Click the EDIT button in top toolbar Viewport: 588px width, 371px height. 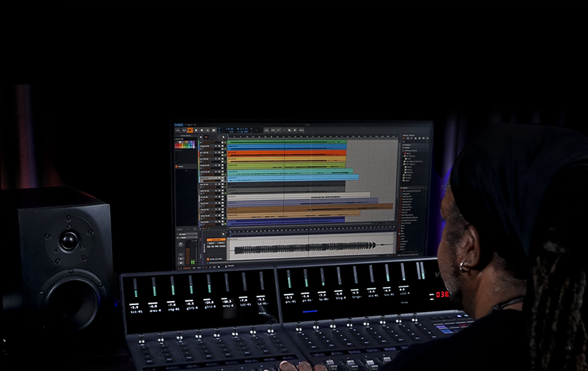[273, 130]
